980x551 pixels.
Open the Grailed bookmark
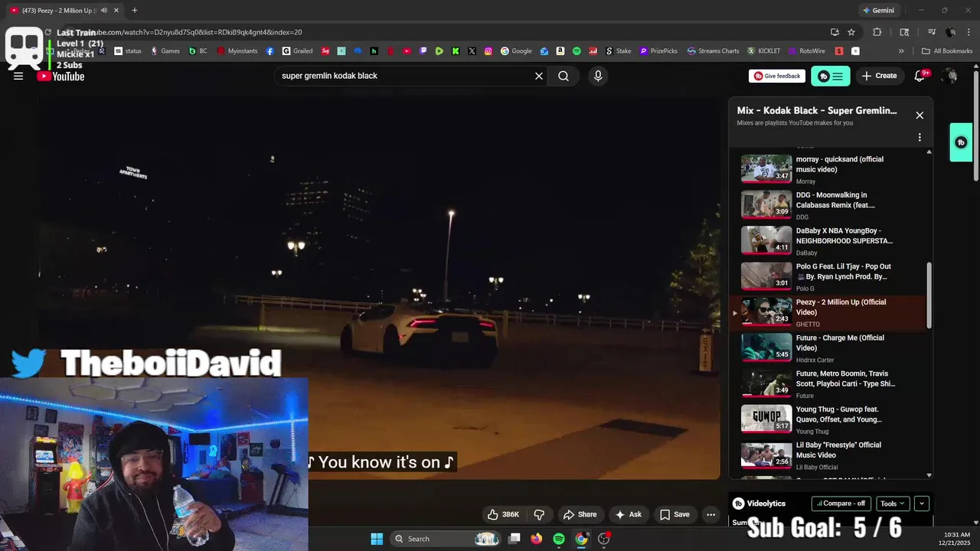pyautogui.click(x=297, y=51)
